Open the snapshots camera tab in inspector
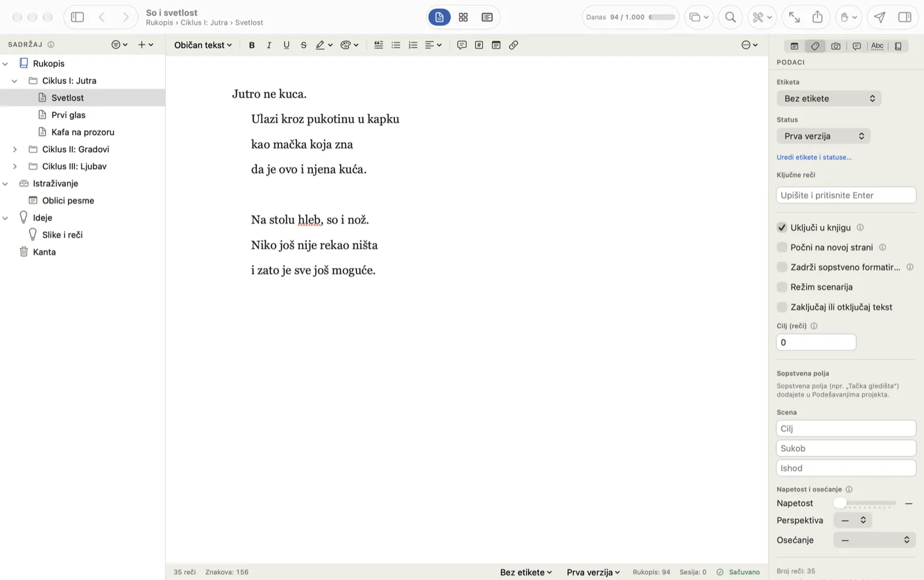 pyautogui.click(x=836, y=46)
